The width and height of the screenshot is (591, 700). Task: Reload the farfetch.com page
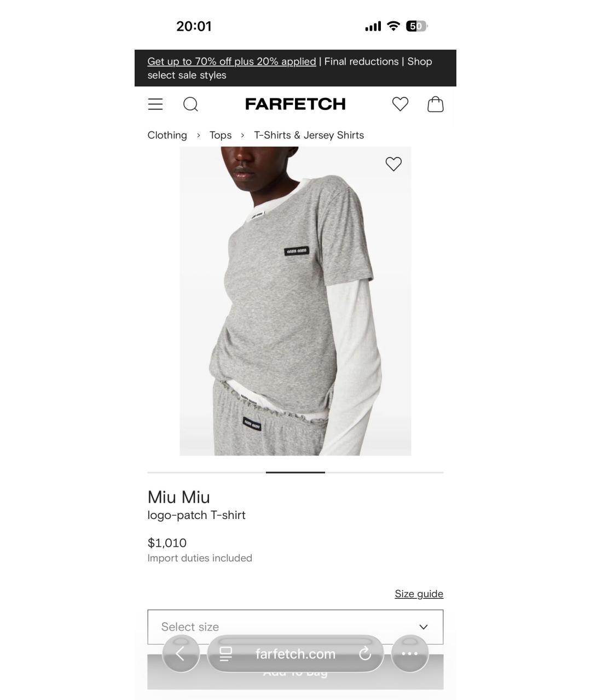click(365, 654)
